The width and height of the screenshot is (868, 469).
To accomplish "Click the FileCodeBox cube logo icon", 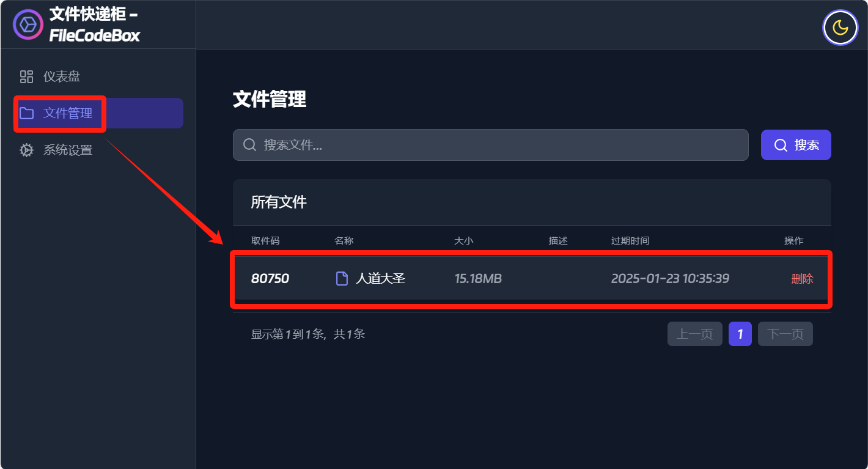I will point(28,24).
